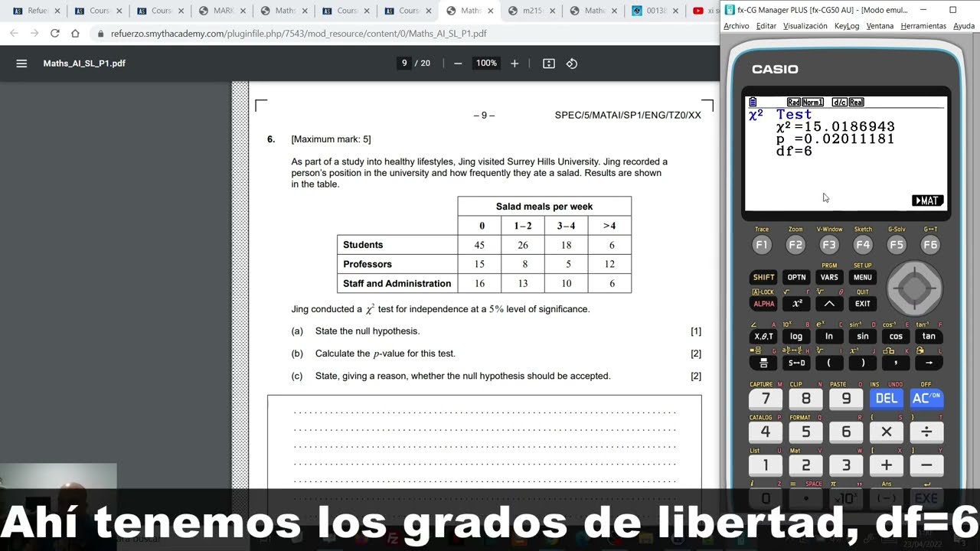
Task: Click the number 1 key
Action: [765, 465]
